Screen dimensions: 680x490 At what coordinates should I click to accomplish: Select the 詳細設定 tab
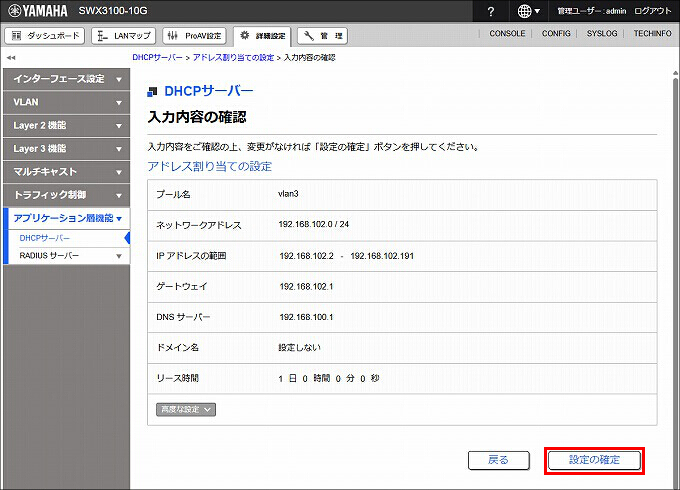(x=262, y=36)
